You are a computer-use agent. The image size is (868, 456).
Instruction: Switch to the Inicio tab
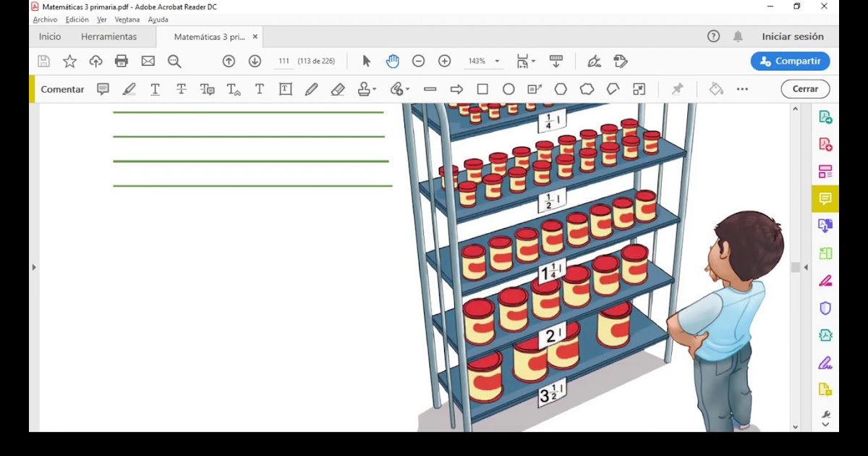pyautogui.click(x=50, y=36)
